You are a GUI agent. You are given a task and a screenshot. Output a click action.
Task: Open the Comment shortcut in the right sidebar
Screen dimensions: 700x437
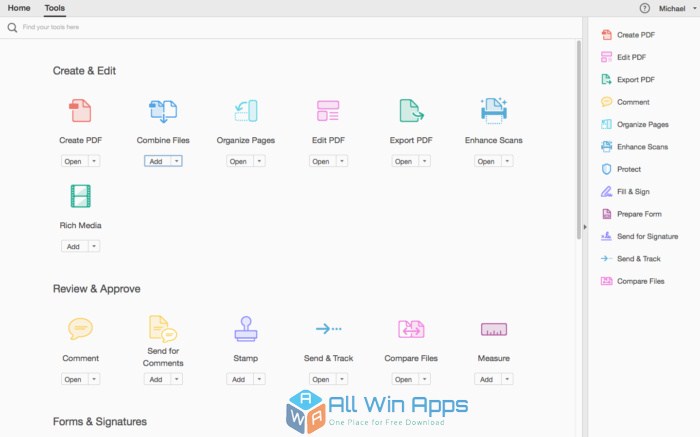pos(625,102)
